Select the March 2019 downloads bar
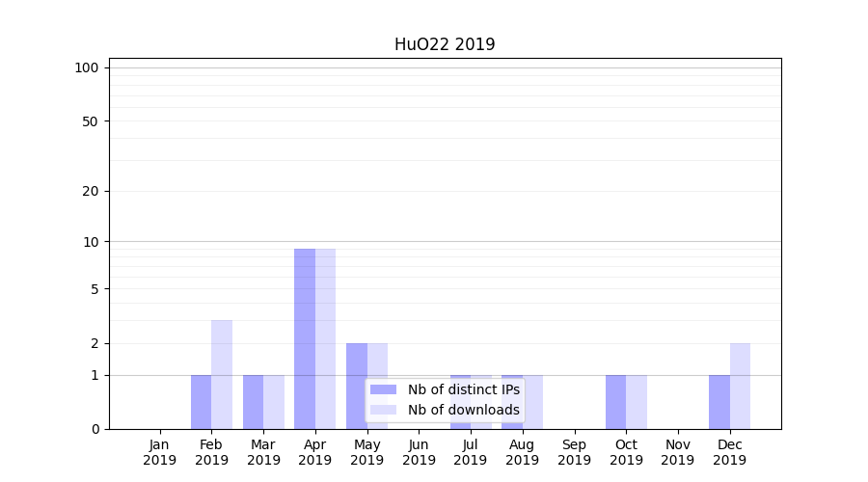Viewport: 868px width, 482px height. point(274,402)
